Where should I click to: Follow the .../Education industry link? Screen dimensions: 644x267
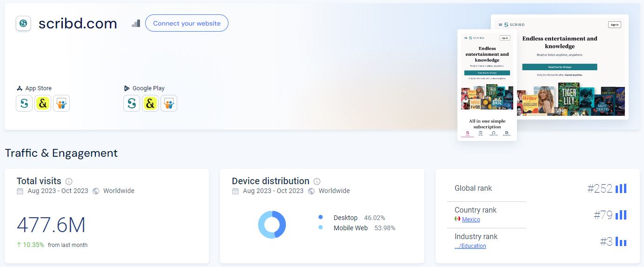point(470,246)
